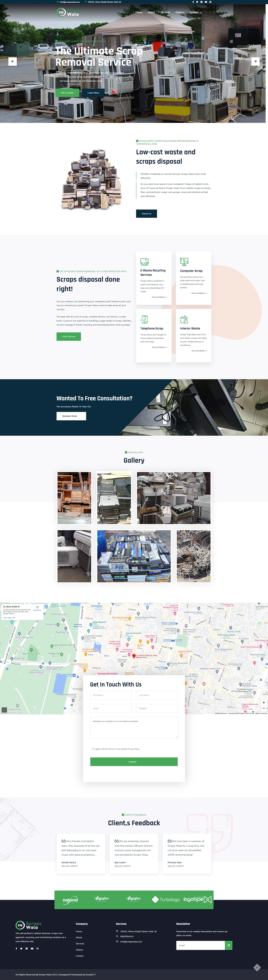The width and height of the screenshot is (268, 980).
Task: Open Service Details under Computer Scrap
Action: (199, 293)
